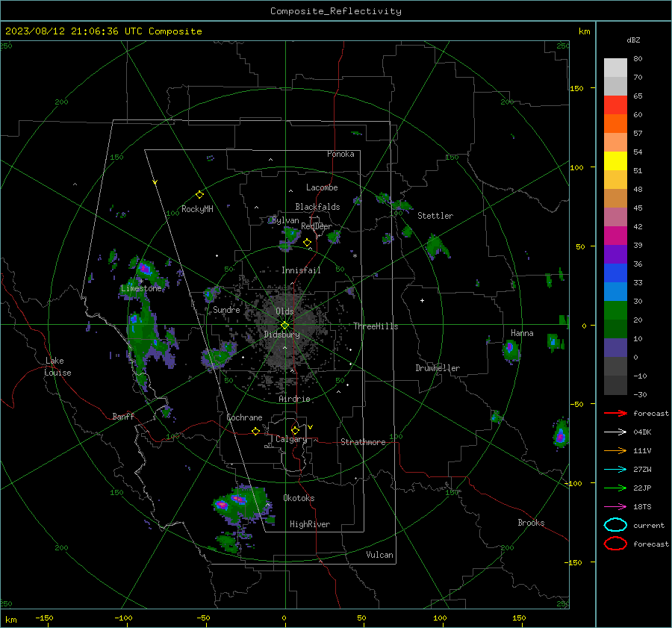The image size is (672, 628).
Task: Click the intense storm cell above Limestone
Action: click(x=146, y=270)
